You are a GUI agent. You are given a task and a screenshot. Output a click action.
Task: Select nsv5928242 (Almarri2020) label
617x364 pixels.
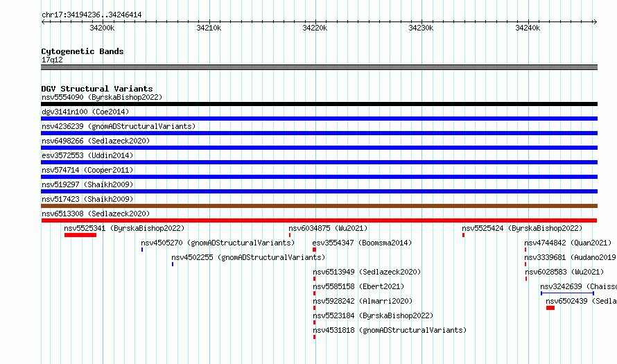[x=363, y=301]
